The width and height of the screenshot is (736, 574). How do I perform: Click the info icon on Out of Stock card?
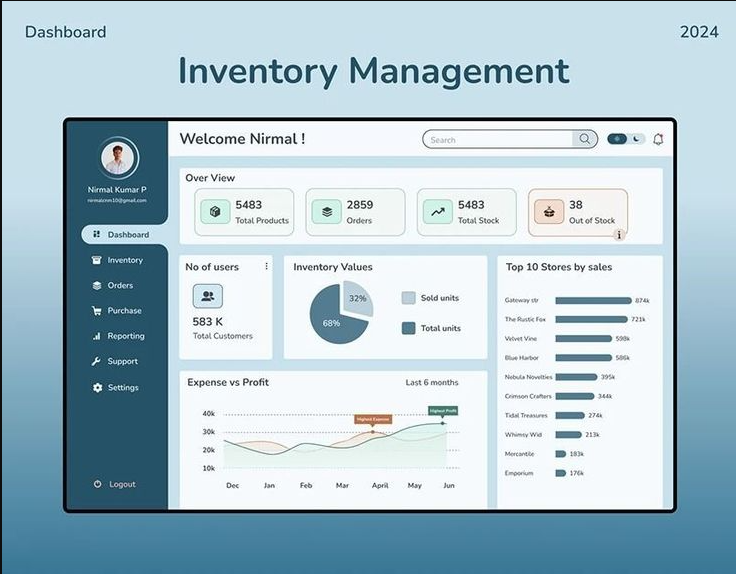[x=619, y=235]
